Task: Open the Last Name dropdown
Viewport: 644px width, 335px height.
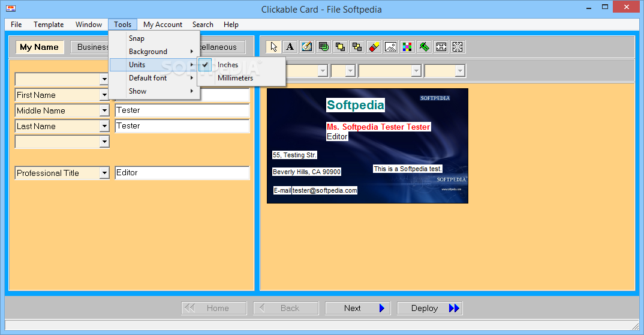Action: [x=104, y=126]
